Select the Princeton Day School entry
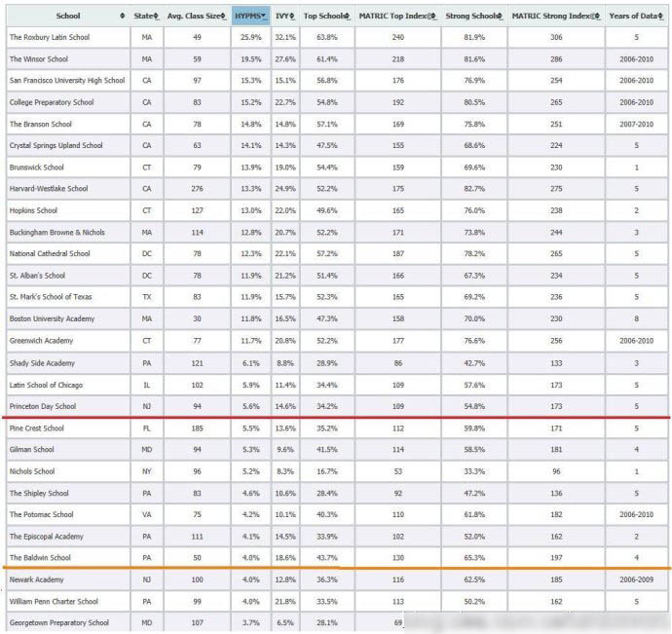Viewport: 672px width, 634px height. pos(42,406)
